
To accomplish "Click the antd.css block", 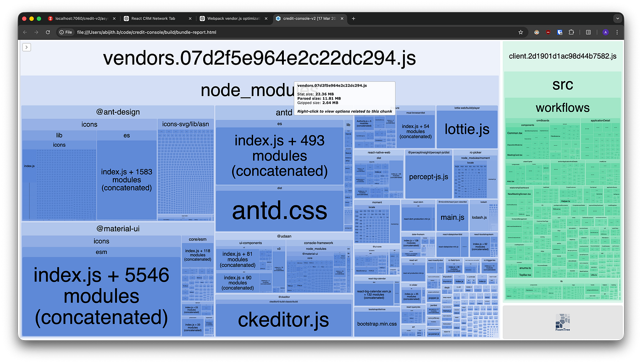I will click(x=279, y=210).
